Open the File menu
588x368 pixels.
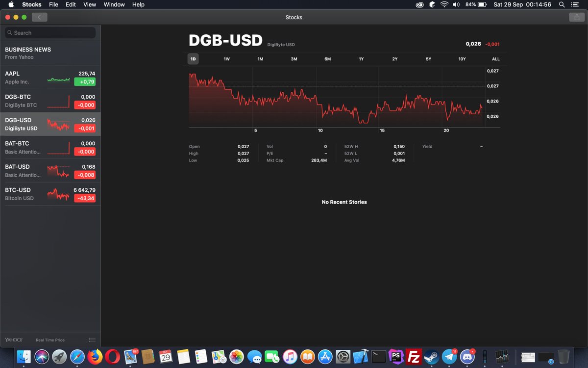click(53, 4)
